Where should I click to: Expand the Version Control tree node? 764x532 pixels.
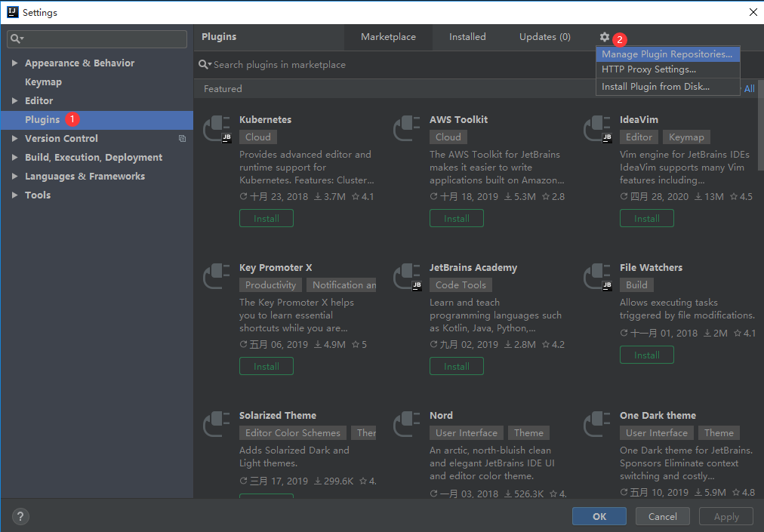pos(14,139)
